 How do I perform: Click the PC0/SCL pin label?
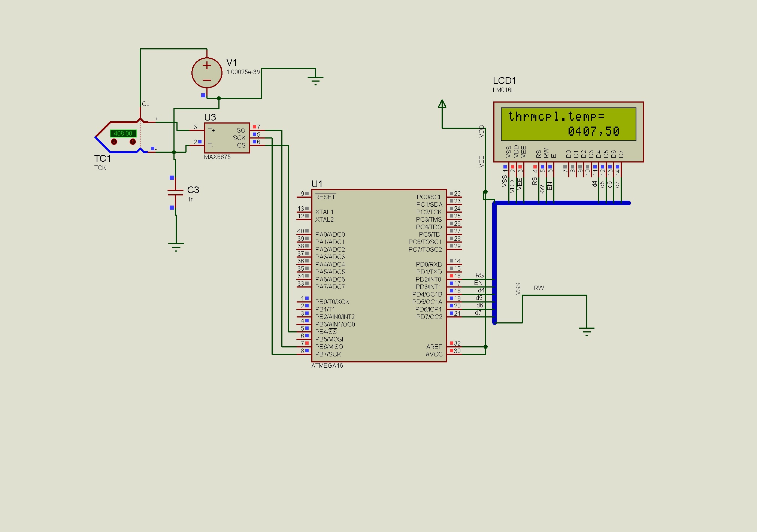(x=429, y=197)
